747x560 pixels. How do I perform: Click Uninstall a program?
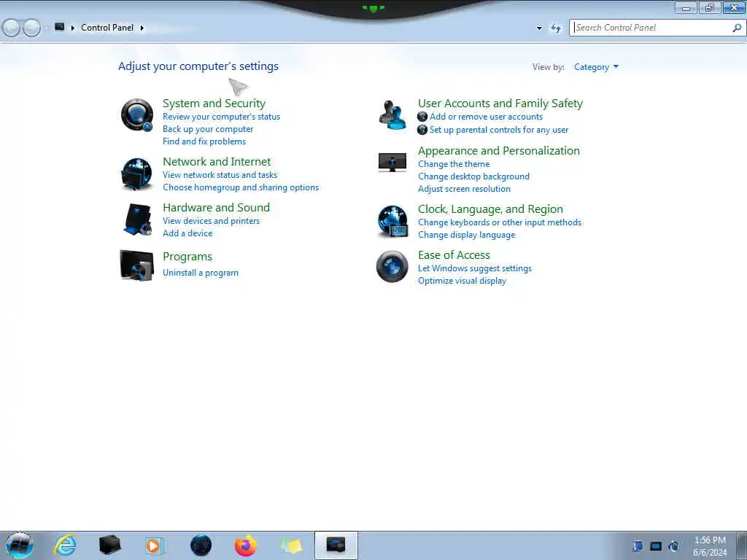[x=201, y=273]
